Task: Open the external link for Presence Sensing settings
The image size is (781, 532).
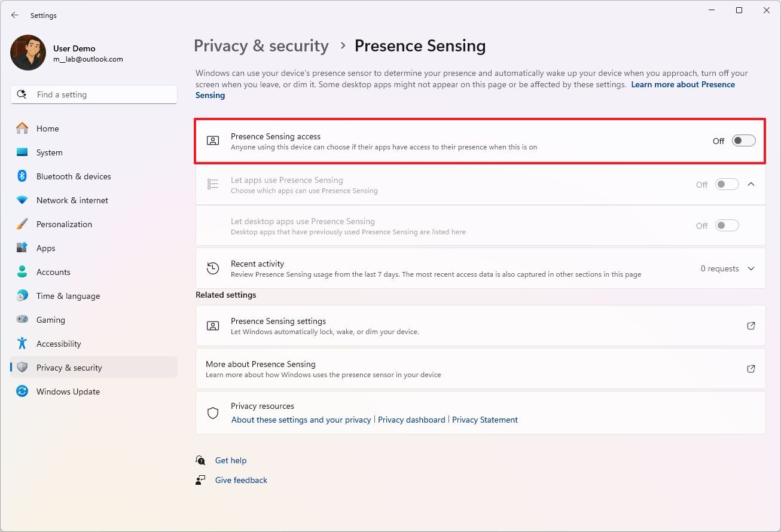Action: (x=751, y=326)
